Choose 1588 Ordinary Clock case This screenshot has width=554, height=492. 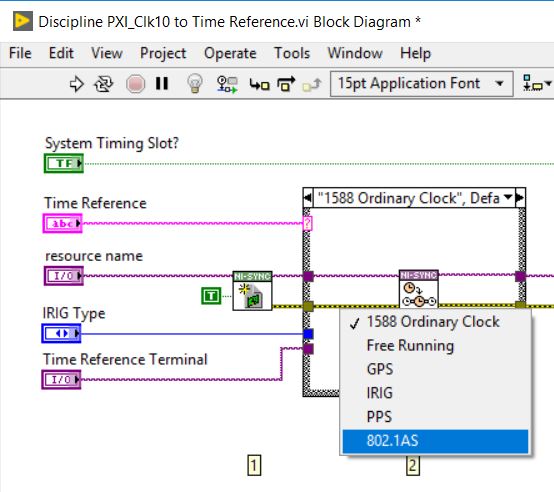click(435, 322)
